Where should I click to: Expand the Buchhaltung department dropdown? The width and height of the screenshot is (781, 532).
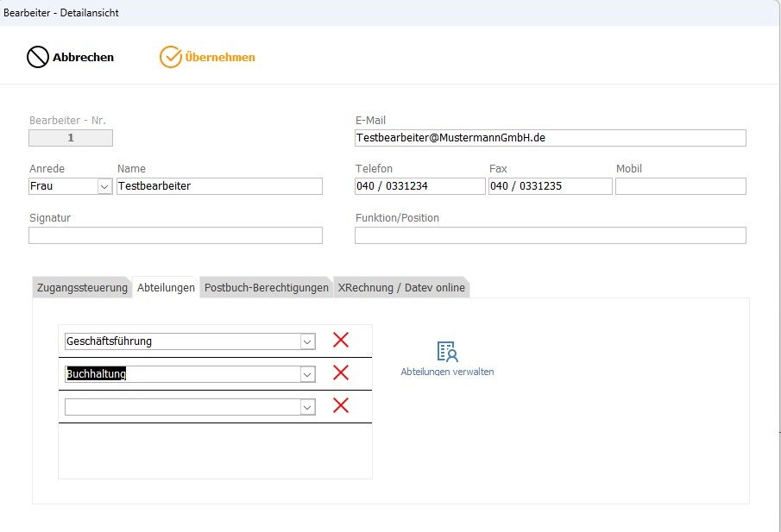coord(308,375)
